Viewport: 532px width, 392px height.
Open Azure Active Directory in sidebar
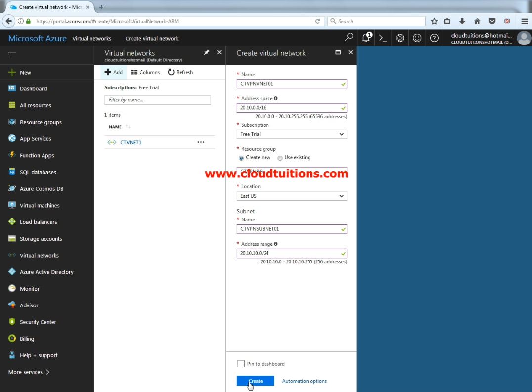(47, 271)
